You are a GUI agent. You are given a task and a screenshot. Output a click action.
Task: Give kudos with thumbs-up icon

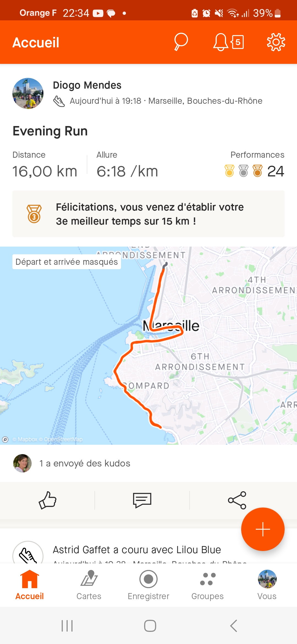[x=47, y=500]
